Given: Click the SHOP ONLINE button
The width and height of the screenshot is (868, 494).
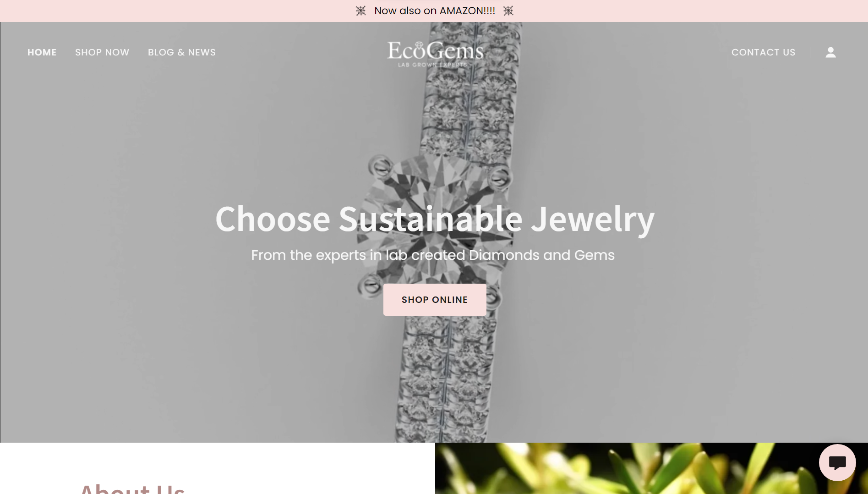Looking at the screenshot, I should 435,300.
